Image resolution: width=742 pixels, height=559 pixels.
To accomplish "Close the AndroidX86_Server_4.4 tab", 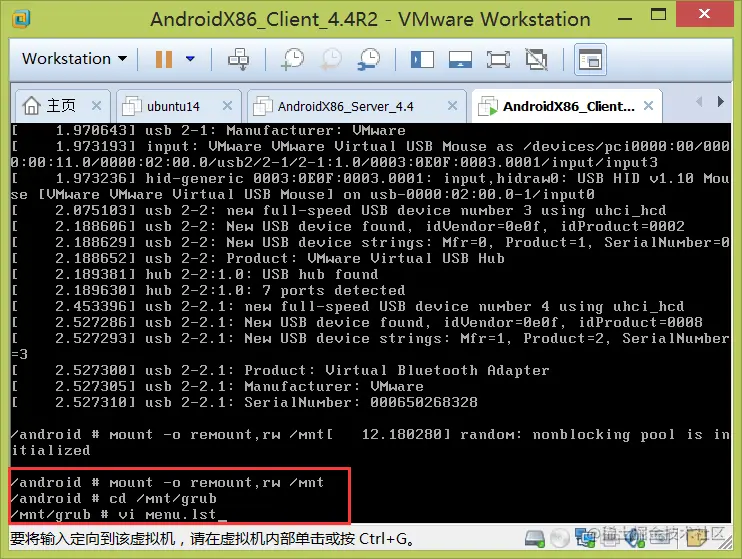I will (452, 106).
